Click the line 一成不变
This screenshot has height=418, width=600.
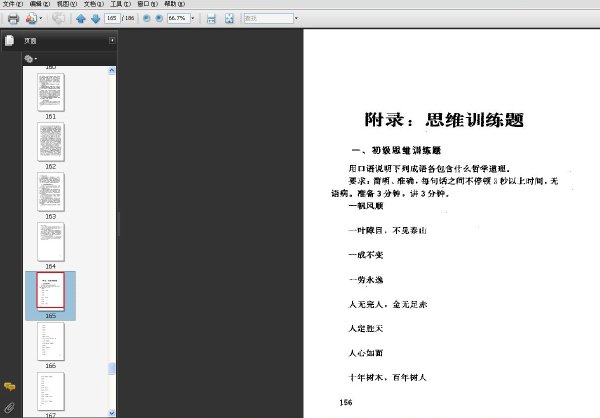[366, 255]
